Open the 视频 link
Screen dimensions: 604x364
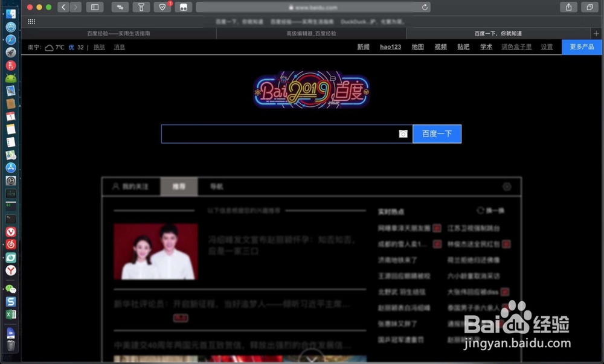441,47
